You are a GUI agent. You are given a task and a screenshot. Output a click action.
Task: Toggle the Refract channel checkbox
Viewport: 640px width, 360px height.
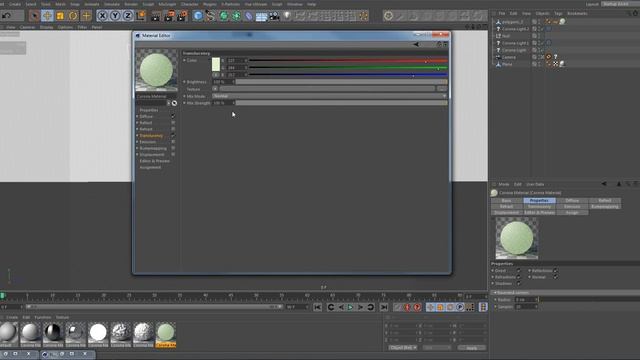(173, 129)
